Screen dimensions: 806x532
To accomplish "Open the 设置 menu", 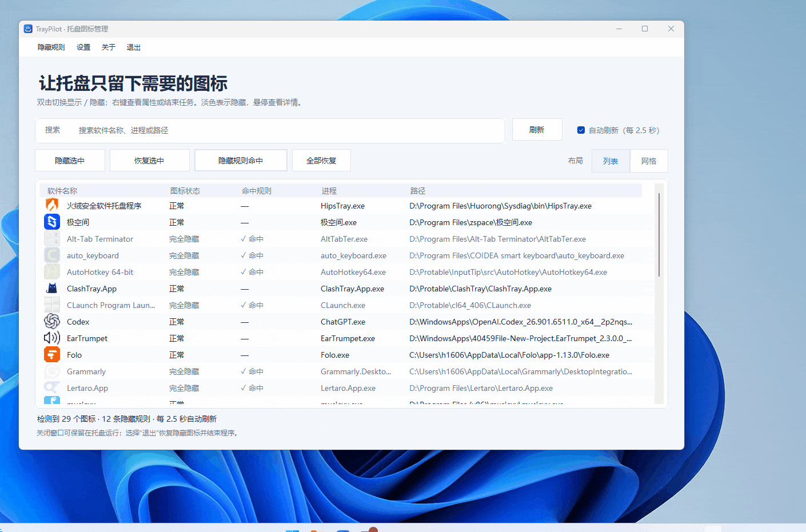I will tap(83, 47).
